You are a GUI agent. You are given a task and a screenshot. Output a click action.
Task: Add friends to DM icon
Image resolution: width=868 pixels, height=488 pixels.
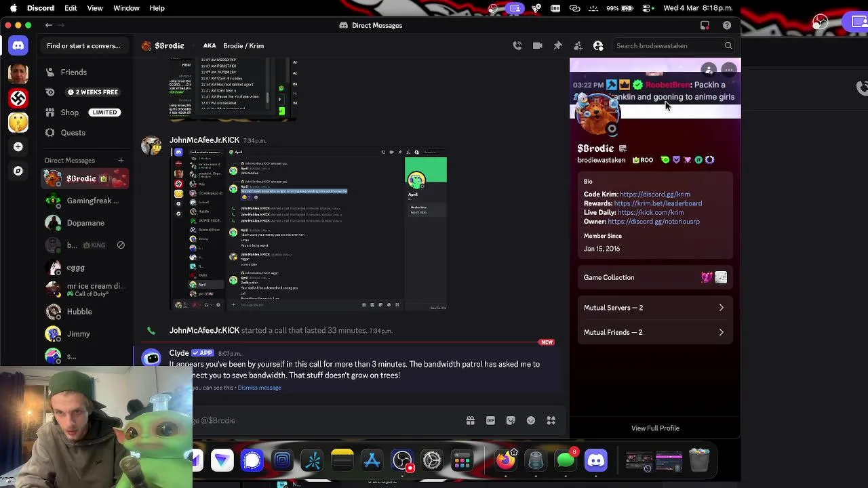(578, 45)
